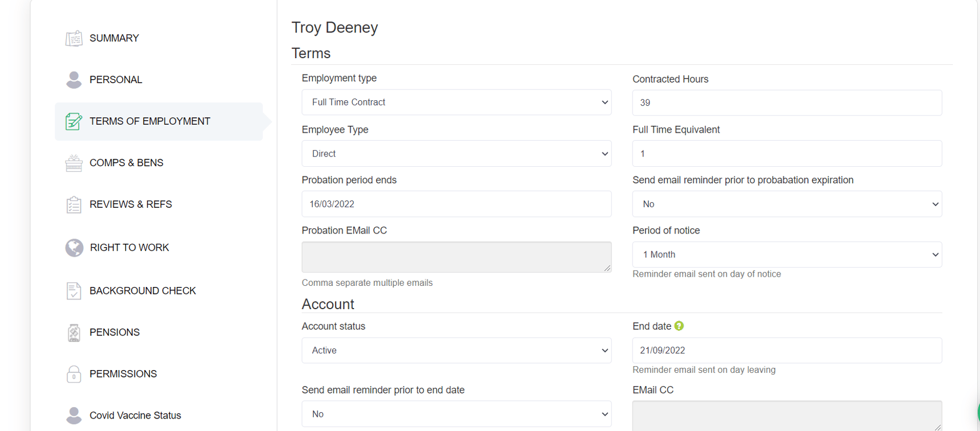This screenshot has width=980, height=431.
Task: Open the Period of notice dropdown
Action: (x=787, y=255)
